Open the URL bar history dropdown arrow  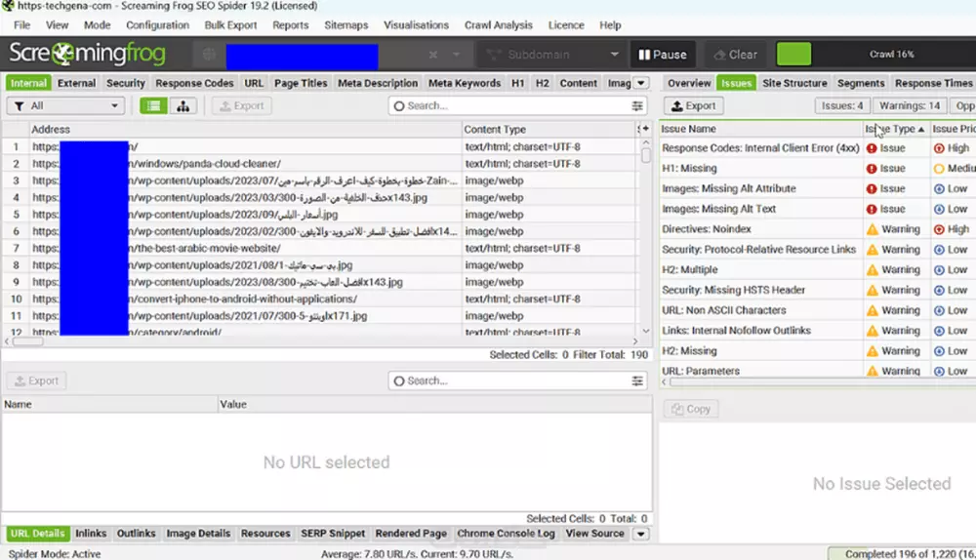click(x=456, y=55)
